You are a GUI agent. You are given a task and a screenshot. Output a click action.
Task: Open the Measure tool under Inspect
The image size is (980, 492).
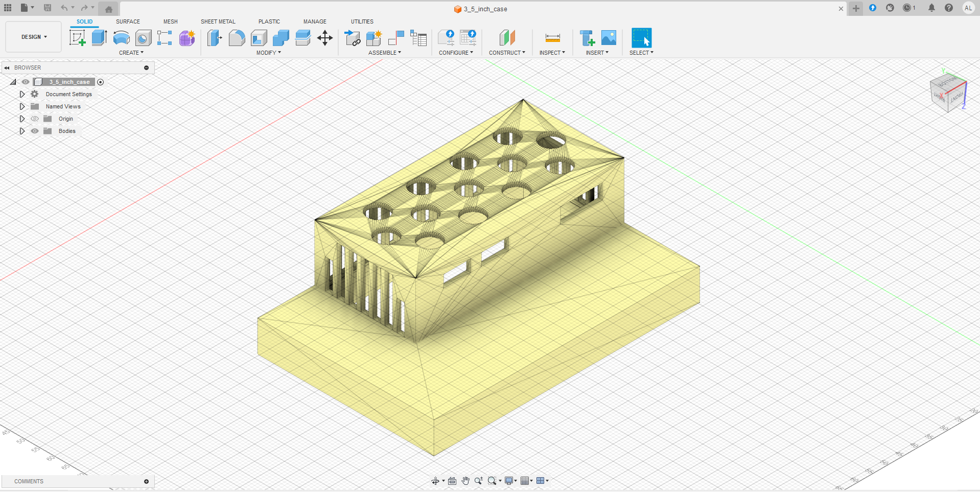(x=552, y=38)
